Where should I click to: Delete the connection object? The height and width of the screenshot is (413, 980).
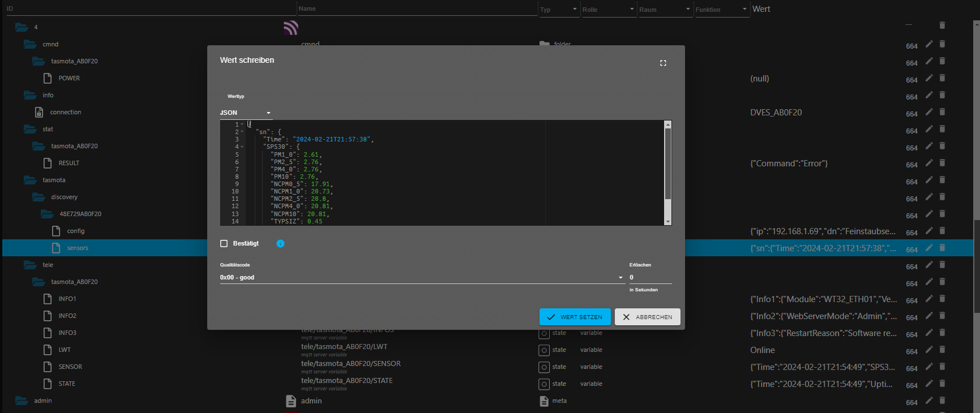(x=942, y=112)
